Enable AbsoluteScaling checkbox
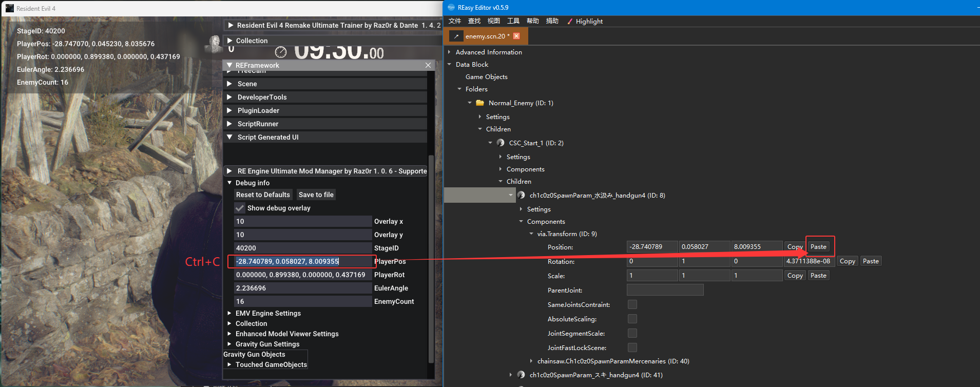Screen dimensions: 980x387 point(632,319)
